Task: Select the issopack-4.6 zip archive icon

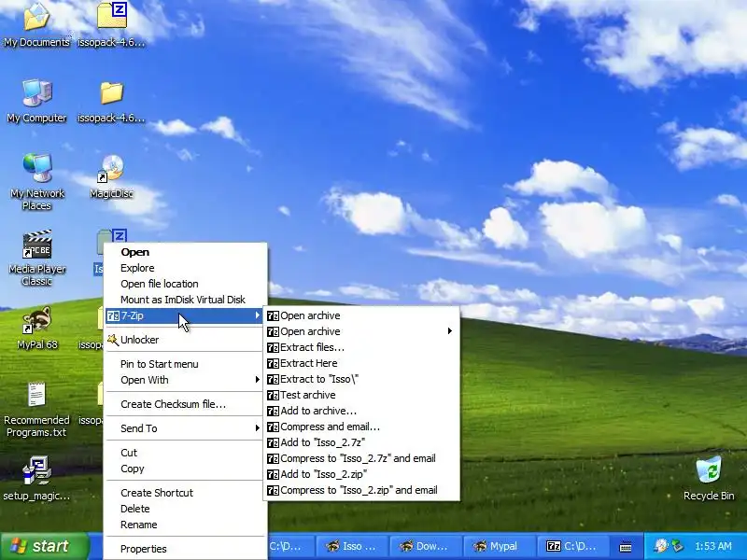Action: [x=111, y=25]
